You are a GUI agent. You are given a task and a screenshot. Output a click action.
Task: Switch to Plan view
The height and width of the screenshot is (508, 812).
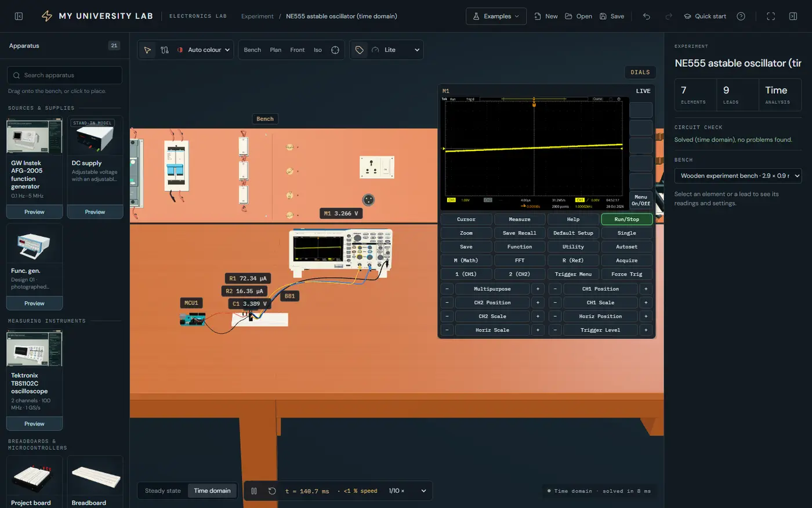click(x=275, y=50)
